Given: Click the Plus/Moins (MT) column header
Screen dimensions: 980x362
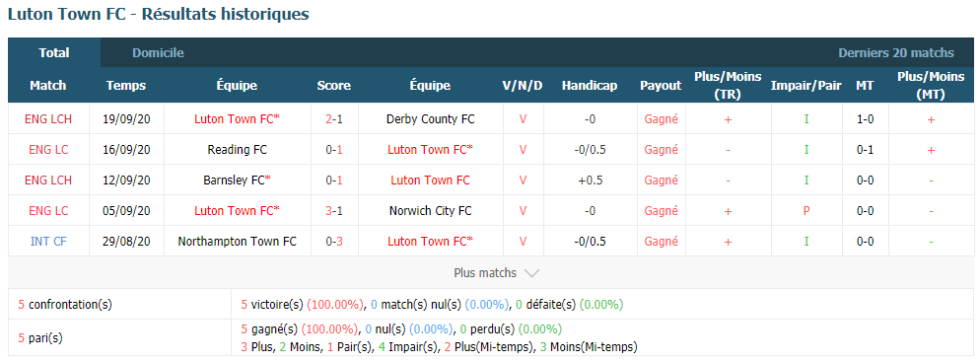Looking at the screenshot, I should coord(931,86).
